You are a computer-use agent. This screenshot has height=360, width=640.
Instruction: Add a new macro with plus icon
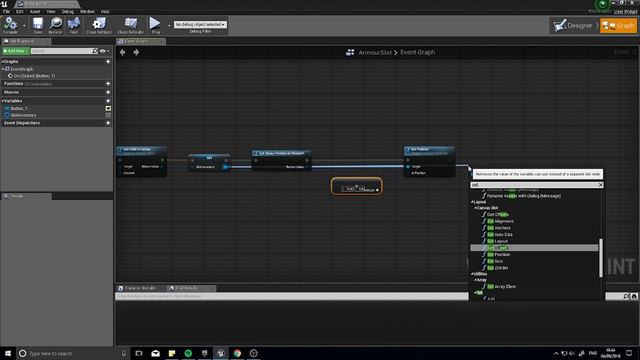point(108,92)
